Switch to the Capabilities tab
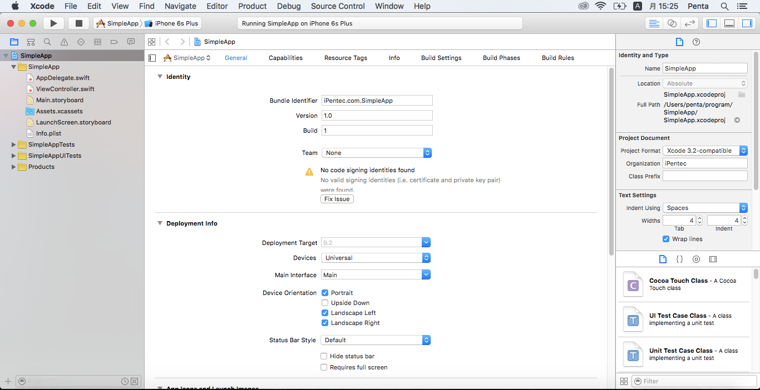Viewport: 760px width, 390px height. 285,58
